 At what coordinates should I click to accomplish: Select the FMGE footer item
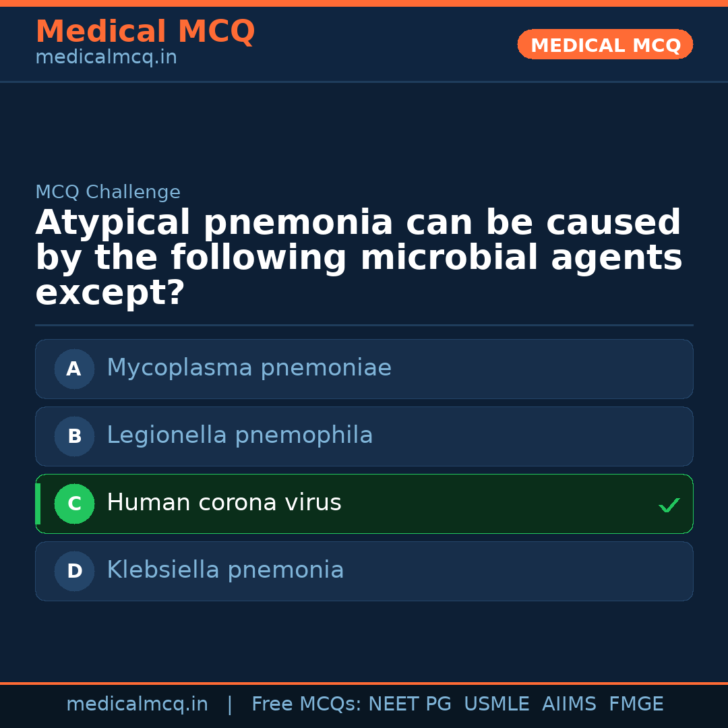[636, 704]
